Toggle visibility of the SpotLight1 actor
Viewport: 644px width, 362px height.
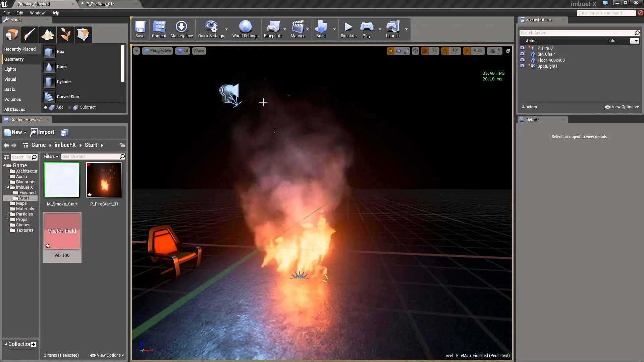(522, 66)
